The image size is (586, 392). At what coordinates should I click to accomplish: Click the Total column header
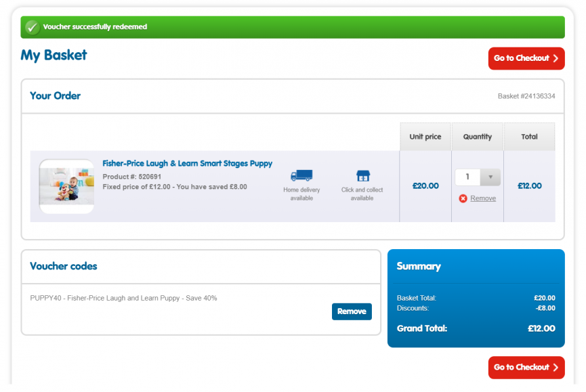tap(529, 137)
